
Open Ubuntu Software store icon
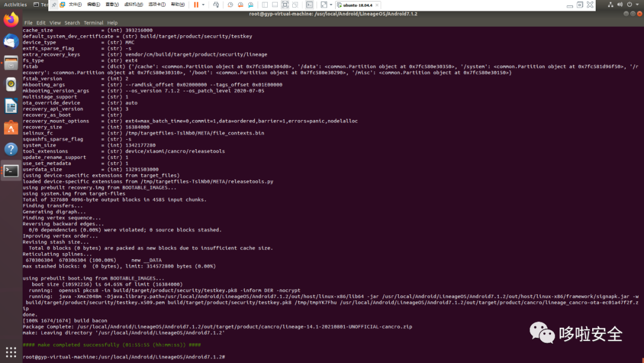point(11,127)
